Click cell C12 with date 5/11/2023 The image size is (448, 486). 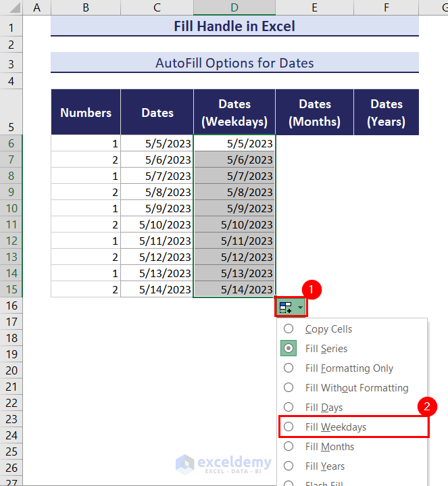(157, 241)
